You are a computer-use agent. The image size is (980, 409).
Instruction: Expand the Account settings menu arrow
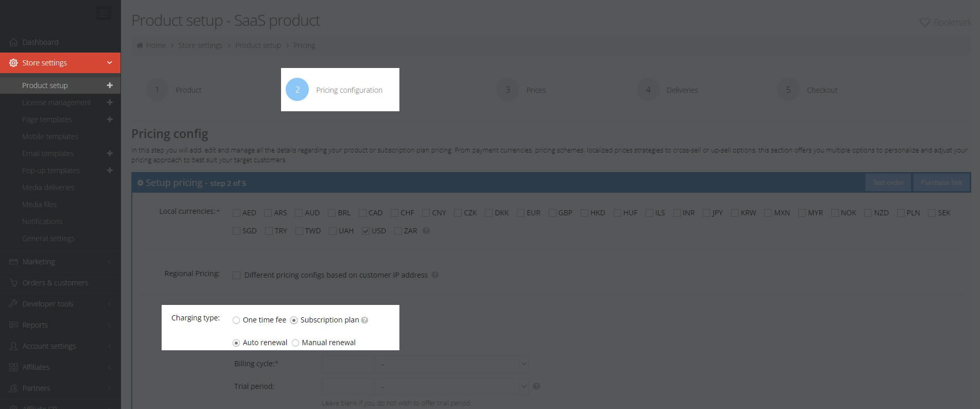(x=110, y=346)
